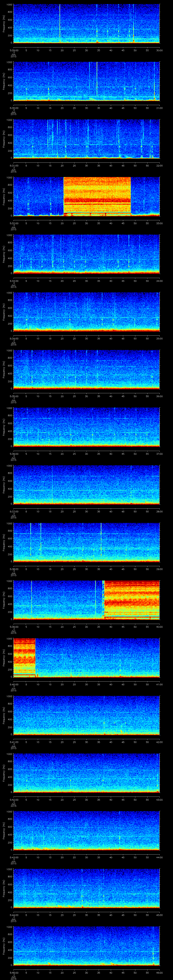Click the Frequency (Hz) axis label of the 5:37:00 panel
Image resolution: width=173 pixels, height=980 pixels.
4,485
